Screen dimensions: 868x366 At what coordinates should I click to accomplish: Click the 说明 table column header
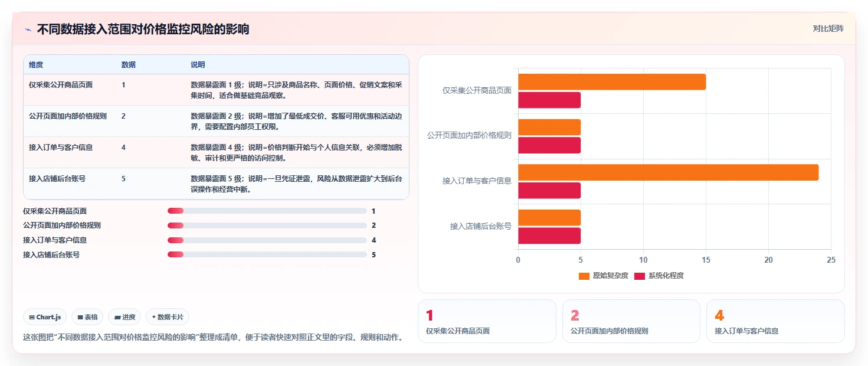point(198,65)
